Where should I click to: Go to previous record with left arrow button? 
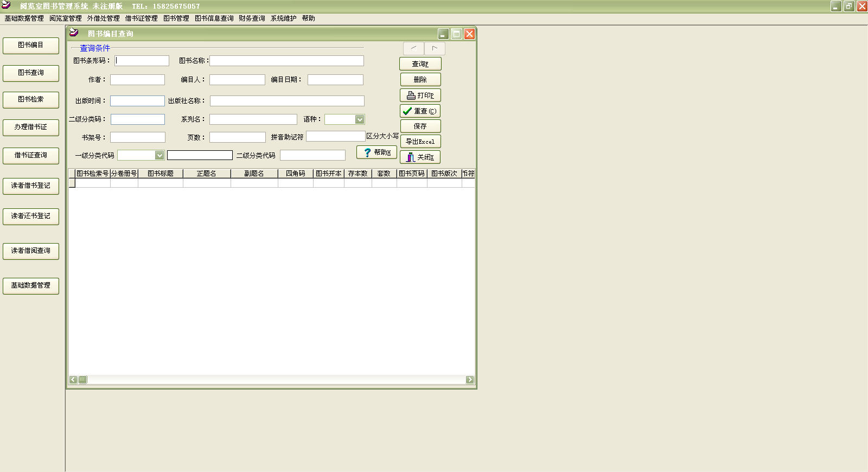413,48
